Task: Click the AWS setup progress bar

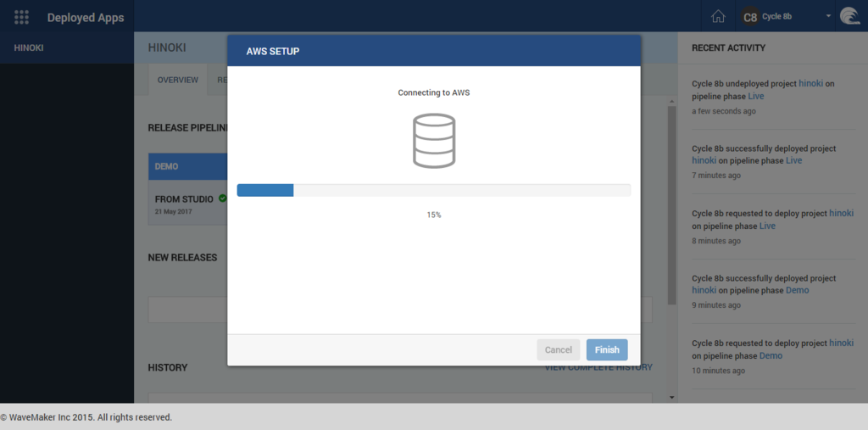Action: [x=434, y=190]
